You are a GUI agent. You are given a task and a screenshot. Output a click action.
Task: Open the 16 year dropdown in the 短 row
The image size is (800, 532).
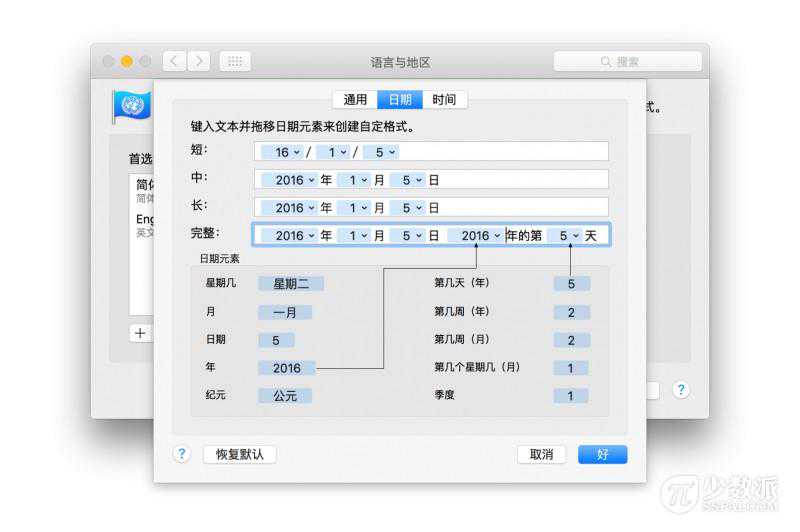pos(282,152)
